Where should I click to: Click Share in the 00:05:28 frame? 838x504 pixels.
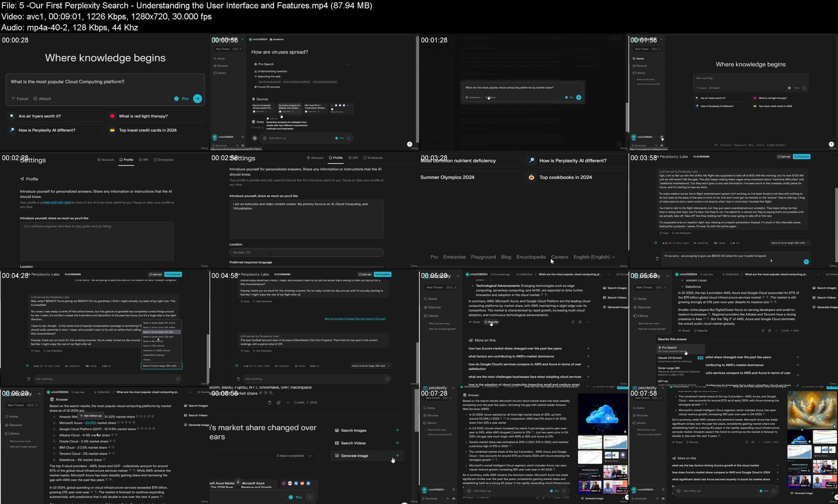coord(475,322)
